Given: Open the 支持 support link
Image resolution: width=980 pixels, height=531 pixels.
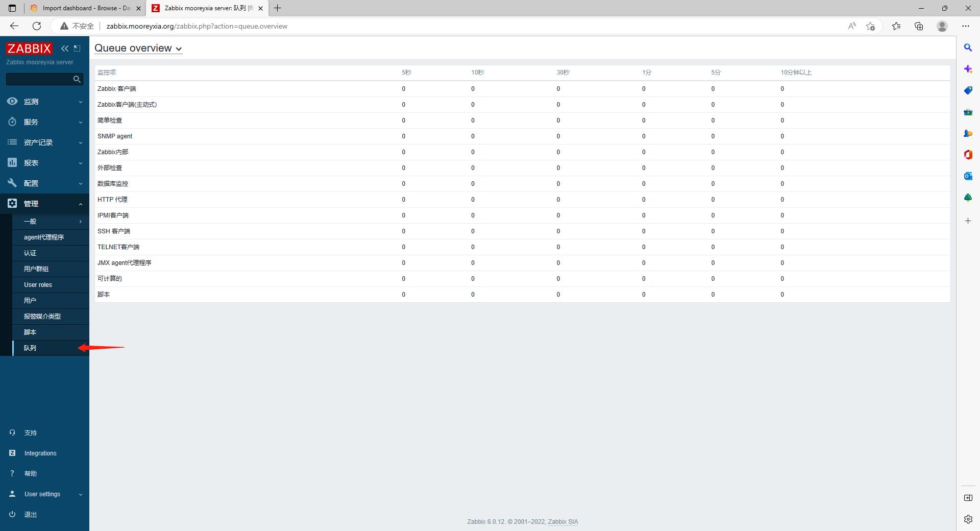Looking at the screenshot, I should [31, 433].
